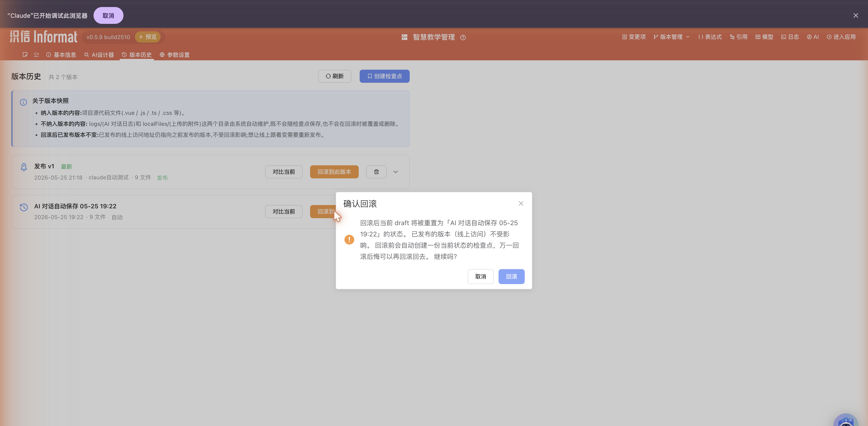The width and height of the screenshot is (868, 426).
Task: Confirm rollback with the blue 回滚 button
Action: (x=511, y=276)
